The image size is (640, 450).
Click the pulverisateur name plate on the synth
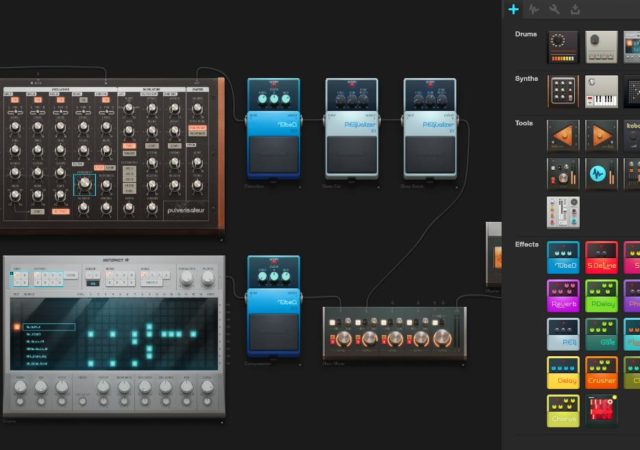click(x=186, y=210)
